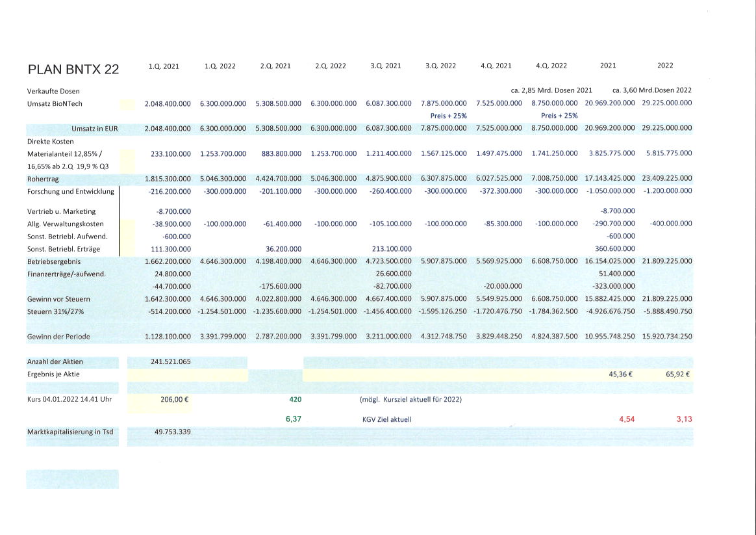Select the Gewinn der Periode label
756x535 pixels.
(x=57, y=337)
